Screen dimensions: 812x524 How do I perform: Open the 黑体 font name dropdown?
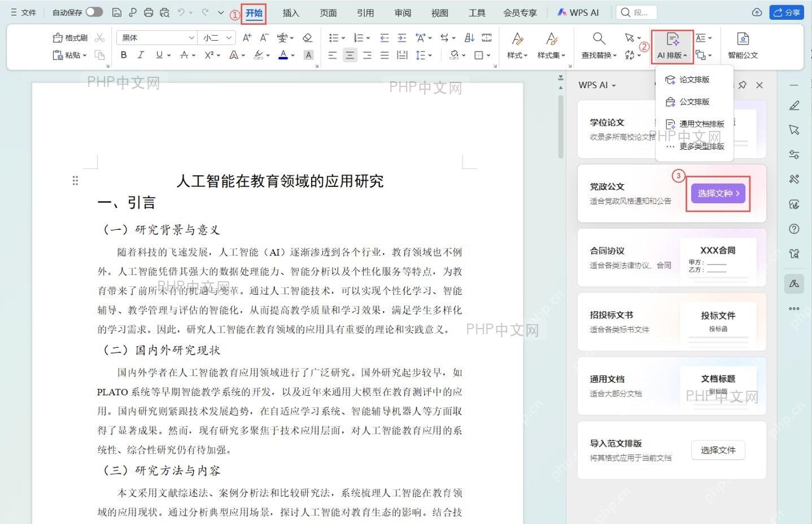pos(191,38)
